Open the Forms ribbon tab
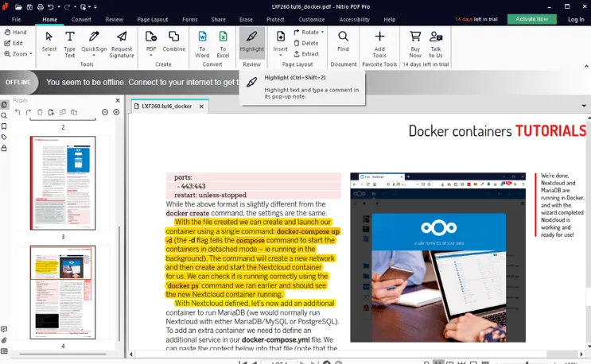This screenshot has width=591, height=364. pos(189,20)
